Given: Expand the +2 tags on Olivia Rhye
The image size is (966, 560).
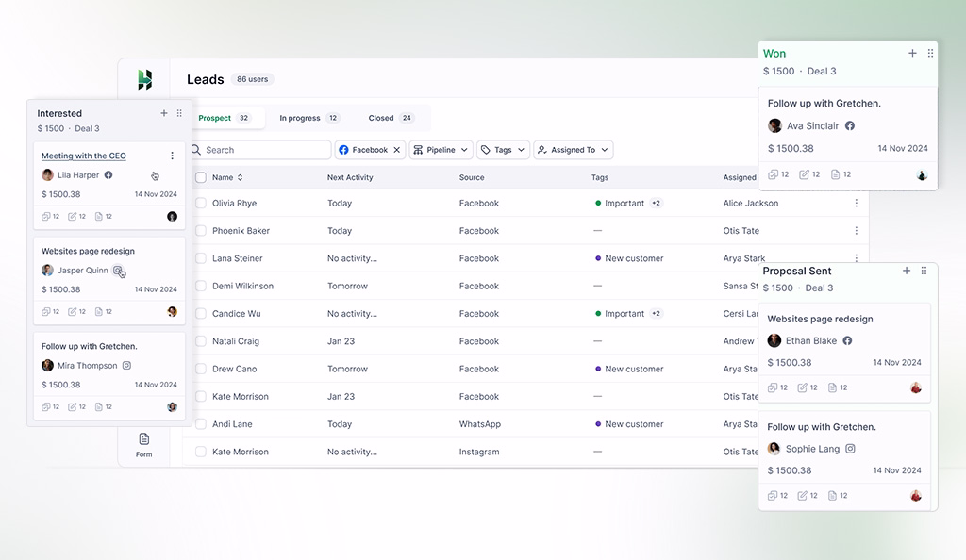Looking at the screenshot, I should pyautogui.click(x=657, y=203).
